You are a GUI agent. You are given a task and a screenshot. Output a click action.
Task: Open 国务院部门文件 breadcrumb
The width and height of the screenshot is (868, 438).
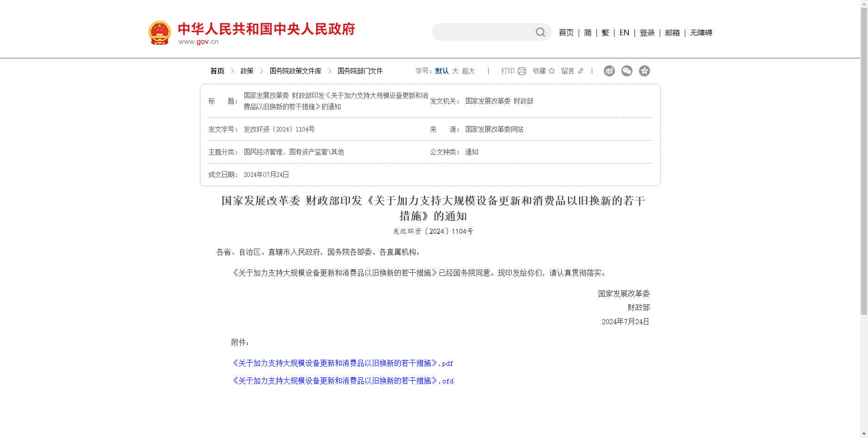pyautogui.click(x=360, y=71)
